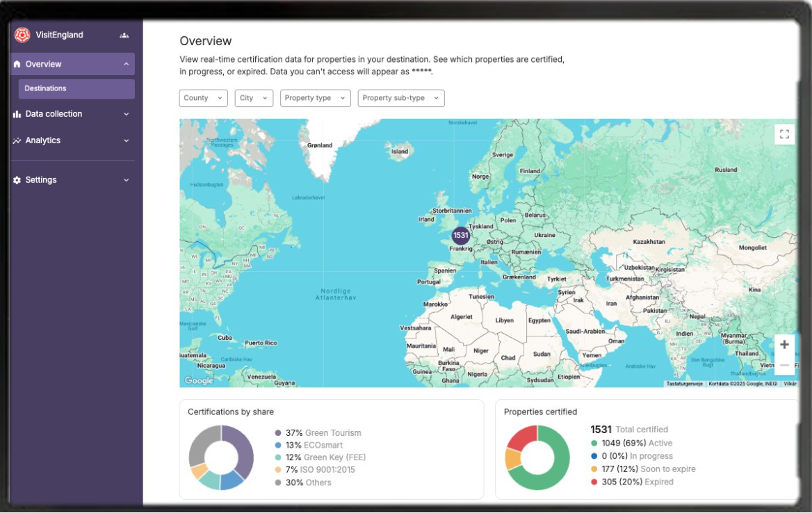812x513 pixels.
Task: Click the '0 (0%) In progress' text
Action: (x=638, y=456)
